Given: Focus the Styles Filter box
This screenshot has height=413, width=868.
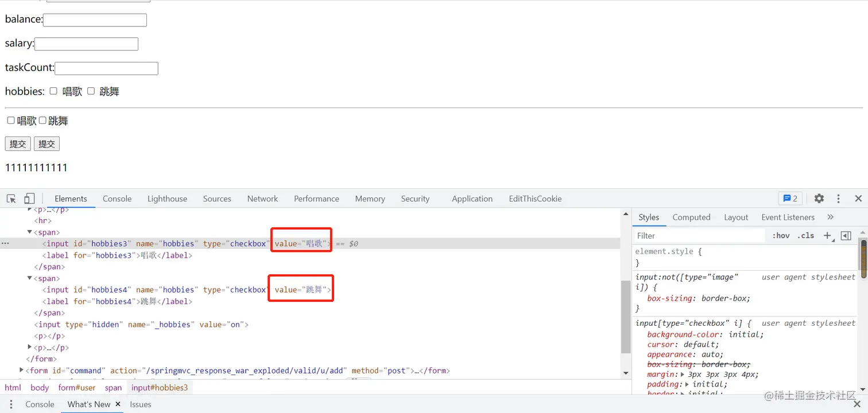Looking at the screenshot, I should pyautogui.click(x=699, y=236).
